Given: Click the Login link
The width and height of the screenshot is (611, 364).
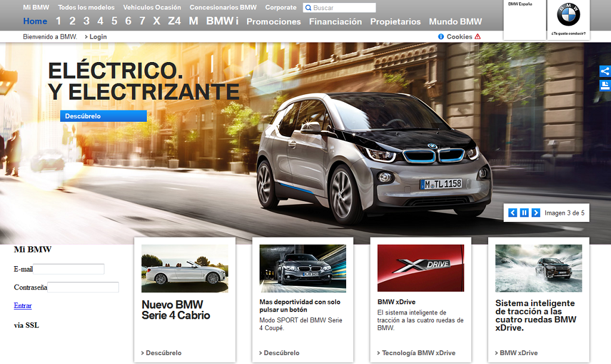Looking at the screenshot, I should point(96,36).
